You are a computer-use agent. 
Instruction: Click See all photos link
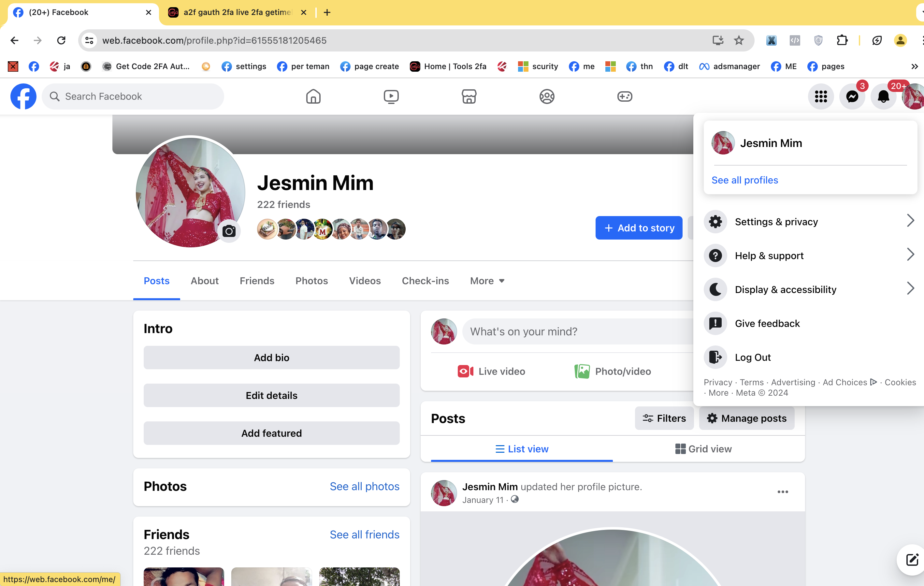point(365,486)
